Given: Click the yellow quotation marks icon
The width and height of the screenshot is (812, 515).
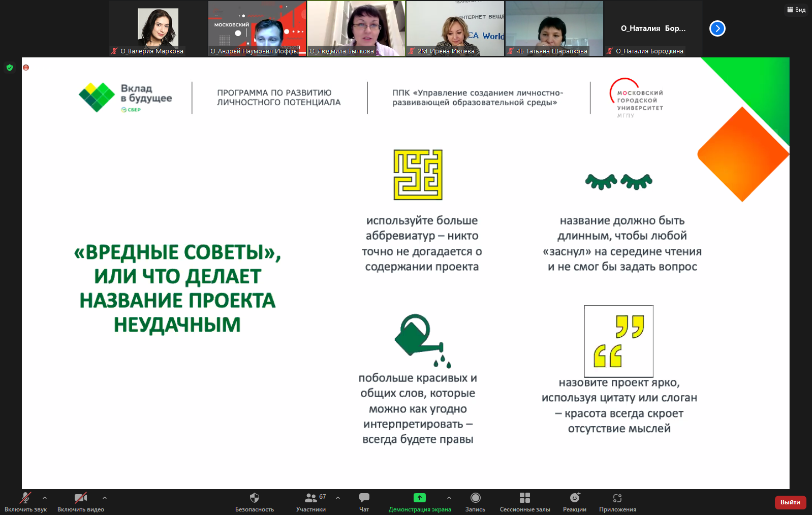Looking at the screenshot, I should pyautogui.click(x=619, y=341).
